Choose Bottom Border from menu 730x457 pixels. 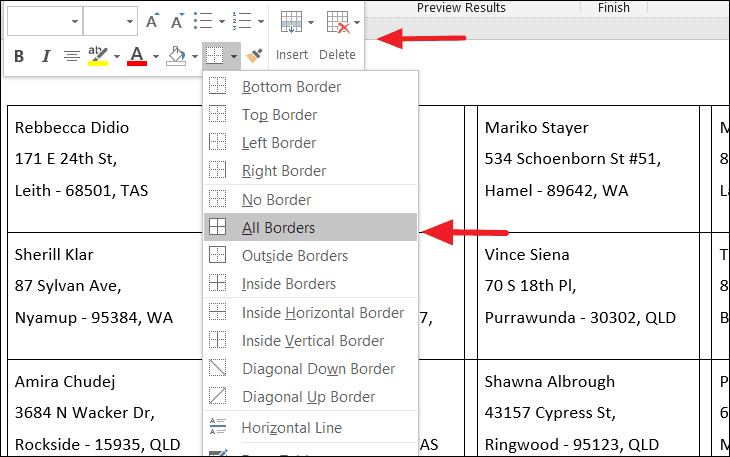pyautogui.click(x=311, y=87)
